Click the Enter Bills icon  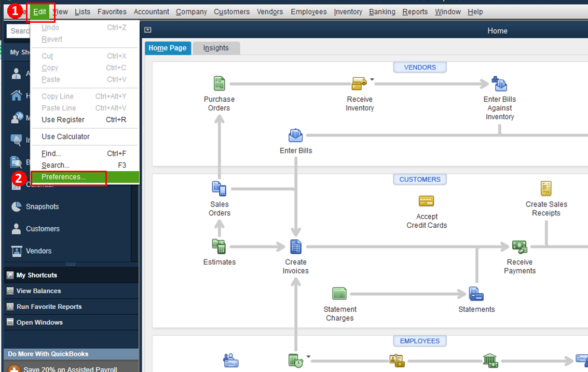tap(295, 135)
